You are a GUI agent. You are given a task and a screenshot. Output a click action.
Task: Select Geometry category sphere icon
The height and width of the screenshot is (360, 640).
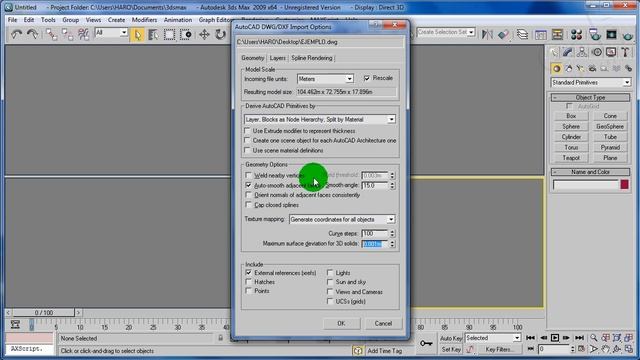[556, 69]
